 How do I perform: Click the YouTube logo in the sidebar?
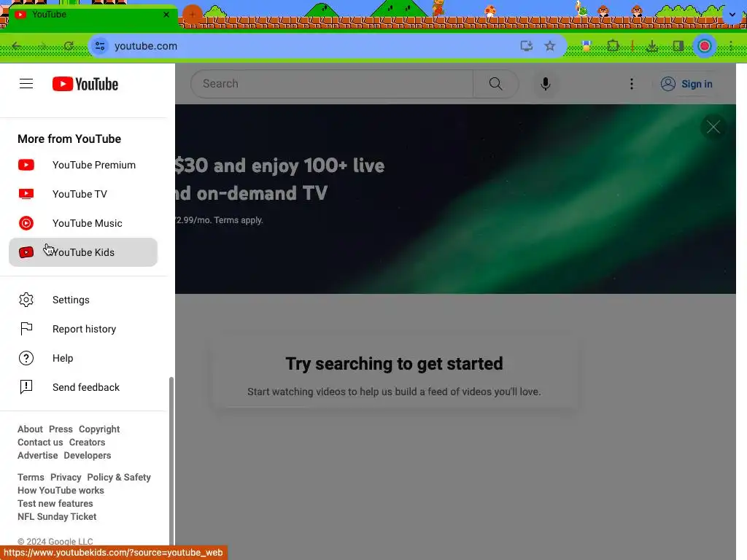coord(85,84)
